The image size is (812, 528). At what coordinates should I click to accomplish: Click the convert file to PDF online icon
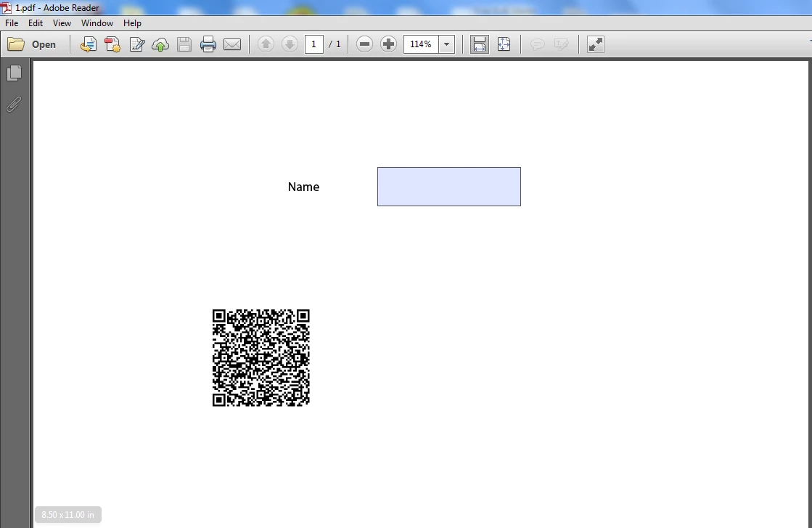click(88, 44)
